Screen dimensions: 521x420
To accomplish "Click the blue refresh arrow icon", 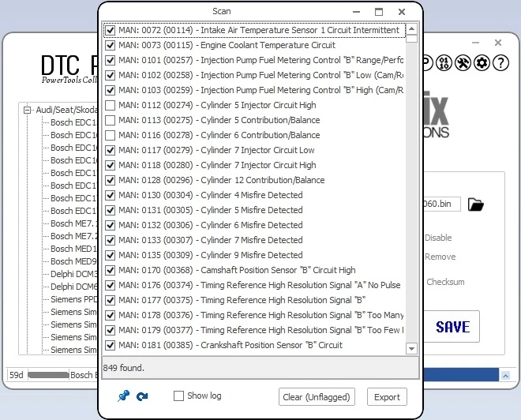I will click(x=142, y=396).
